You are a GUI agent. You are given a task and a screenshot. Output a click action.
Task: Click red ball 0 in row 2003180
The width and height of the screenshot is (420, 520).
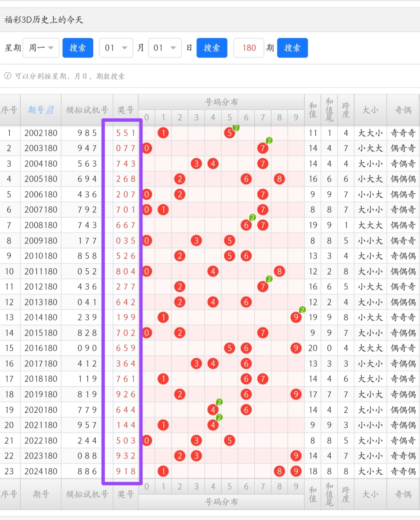pos(147,148)
